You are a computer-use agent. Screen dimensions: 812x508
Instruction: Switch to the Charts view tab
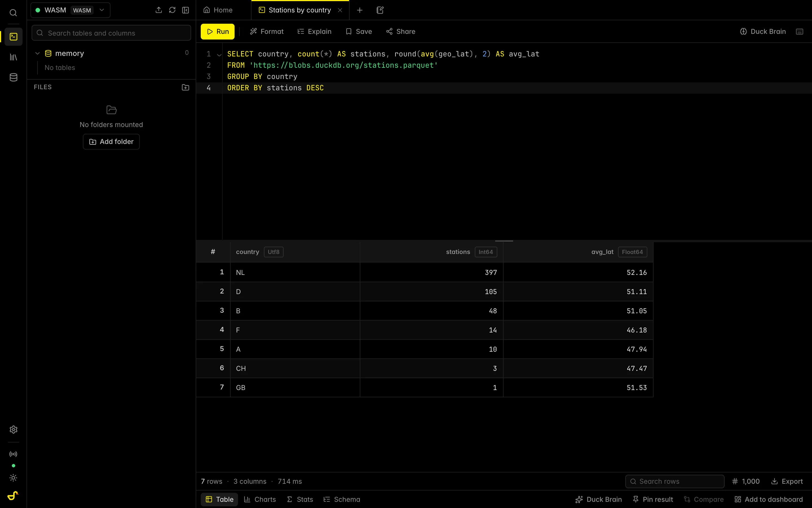tap(260, 500)
